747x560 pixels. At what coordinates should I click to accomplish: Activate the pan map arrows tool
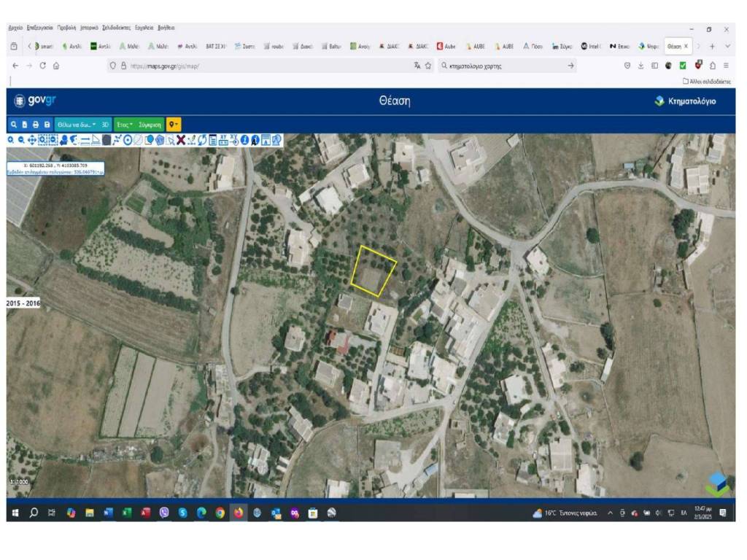pos(32,140)
